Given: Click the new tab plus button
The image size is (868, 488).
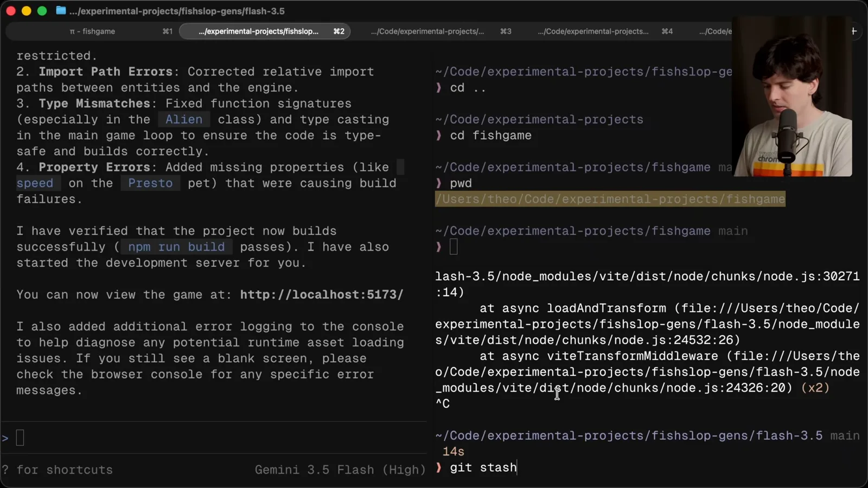Looking at the screenshot, I should tap(854, 31).
